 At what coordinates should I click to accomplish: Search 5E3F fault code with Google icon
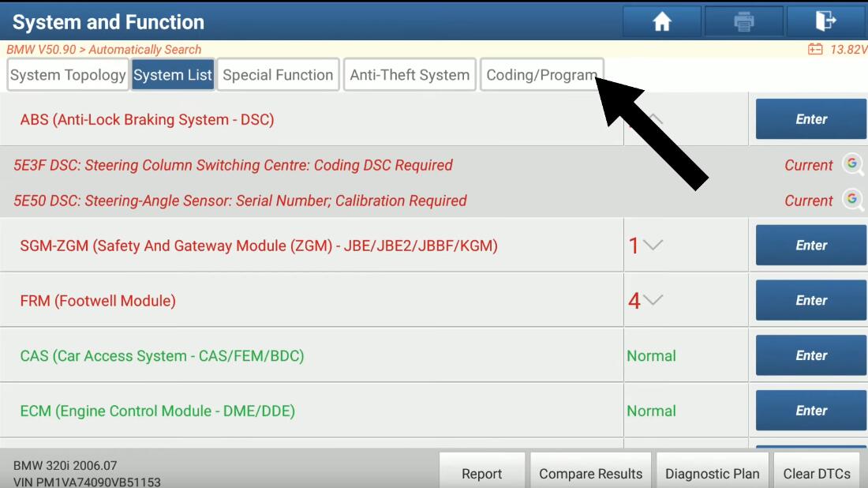pos(852,164)
